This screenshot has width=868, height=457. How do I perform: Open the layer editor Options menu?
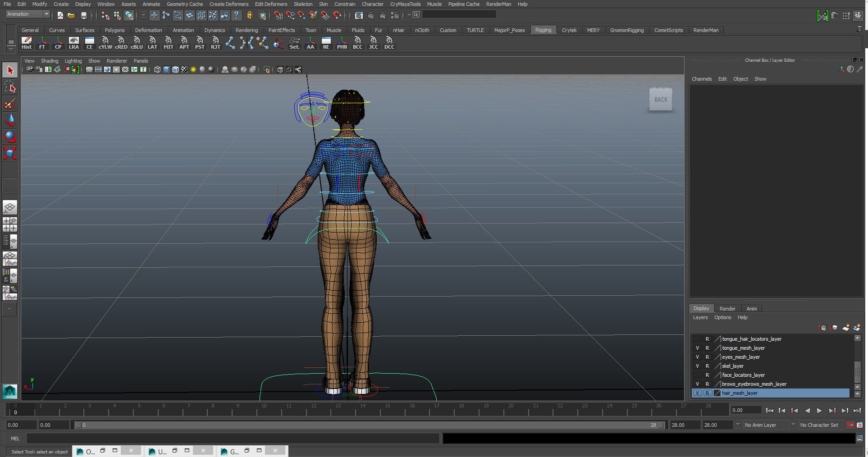pos(722,318)
